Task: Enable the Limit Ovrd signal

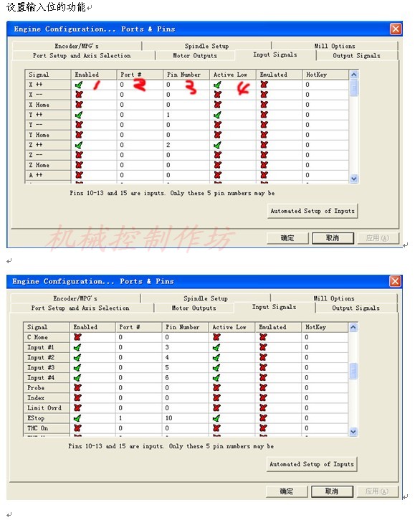Action: coord(77,408)
